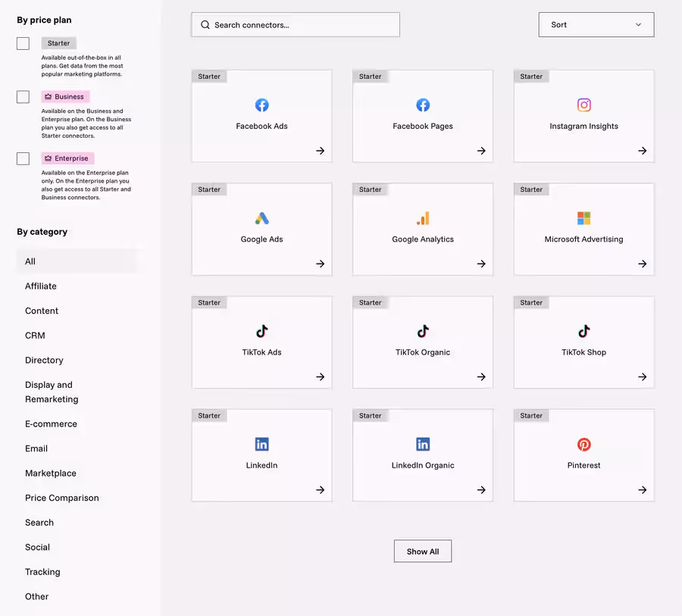The width and height of the screenshot is (682, 616).
Task: Focus the Search connectors input field
Action: [x=296, y=25]
